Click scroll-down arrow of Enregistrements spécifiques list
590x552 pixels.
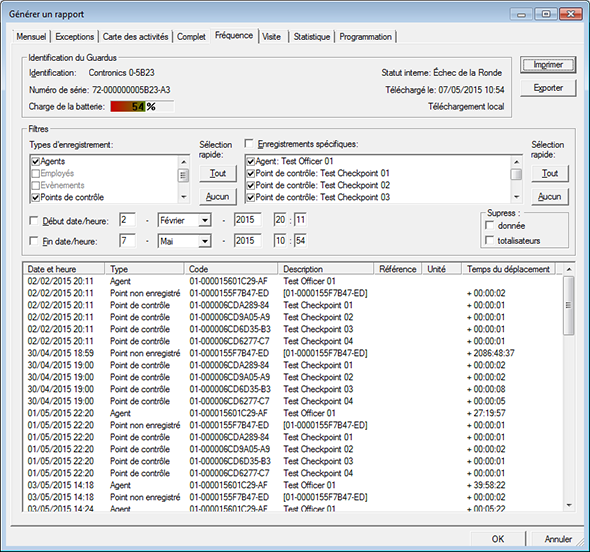tap(516, 197)
